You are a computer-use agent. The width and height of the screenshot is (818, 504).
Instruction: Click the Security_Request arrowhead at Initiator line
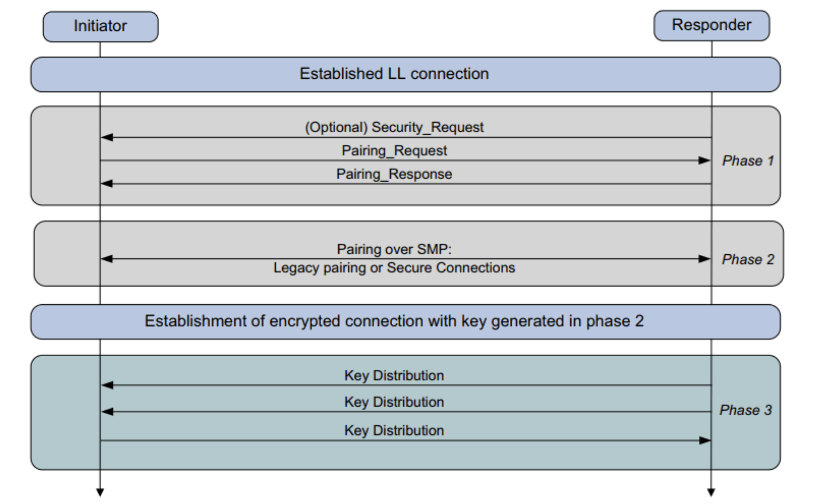(x=107, y=137)
